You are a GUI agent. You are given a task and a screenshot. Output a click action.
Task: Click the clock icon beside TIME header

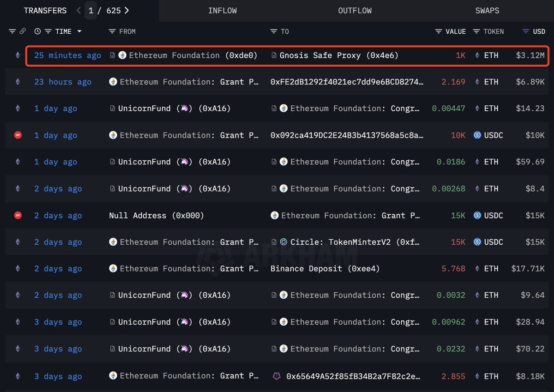37,31
